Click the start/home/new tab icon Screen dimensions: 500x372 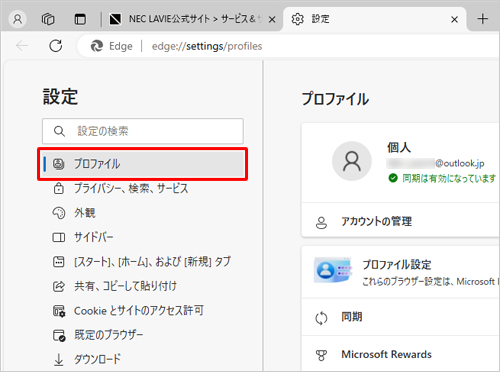[59, 262]
